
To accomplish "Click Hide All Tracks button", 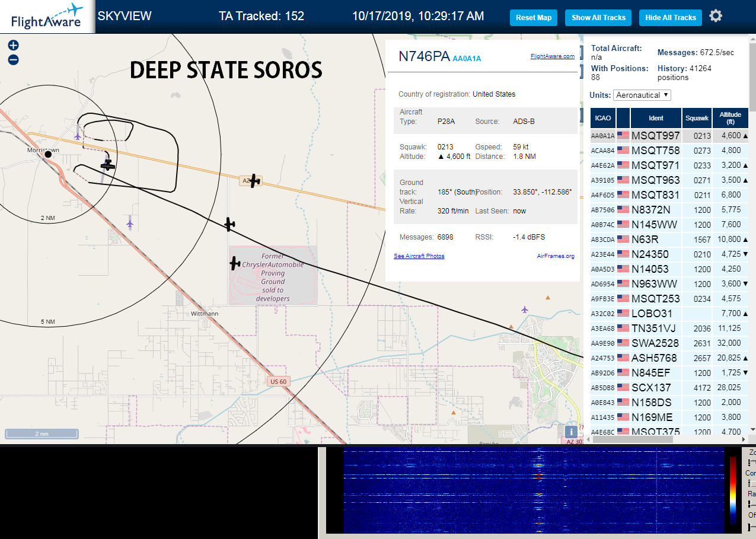I will (671, 18).
